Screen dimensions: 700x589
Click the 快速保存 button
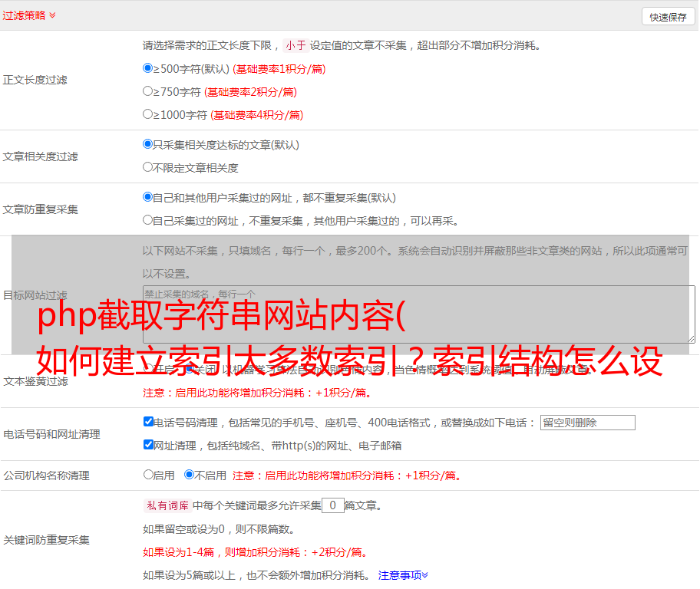(668, 17)
